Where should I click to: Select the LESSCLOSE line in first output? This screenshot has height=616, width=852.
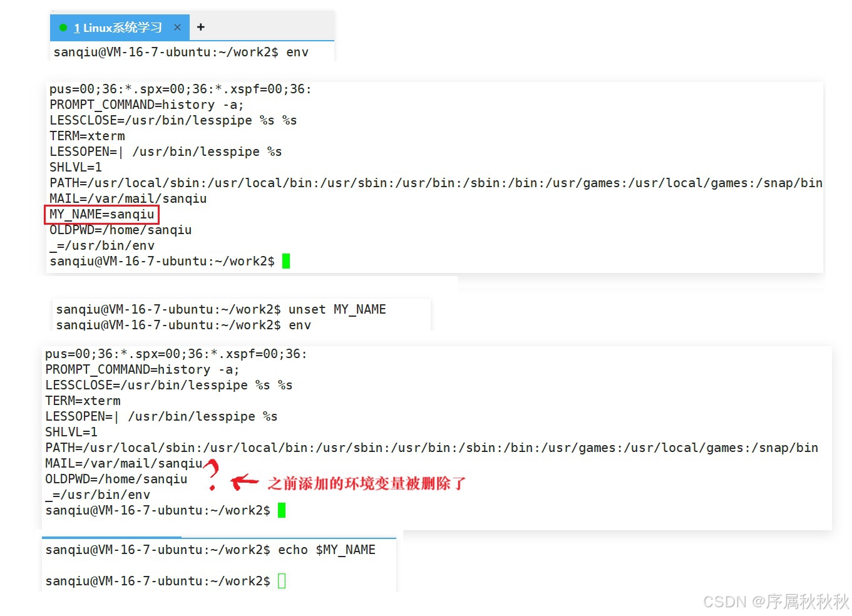point(173,120)
